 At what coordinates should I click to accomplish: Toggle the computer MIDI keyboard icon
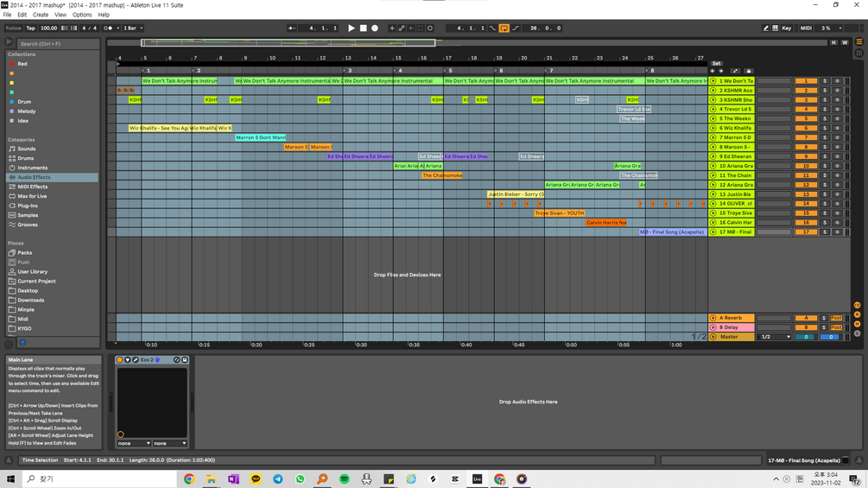[775, 29]
